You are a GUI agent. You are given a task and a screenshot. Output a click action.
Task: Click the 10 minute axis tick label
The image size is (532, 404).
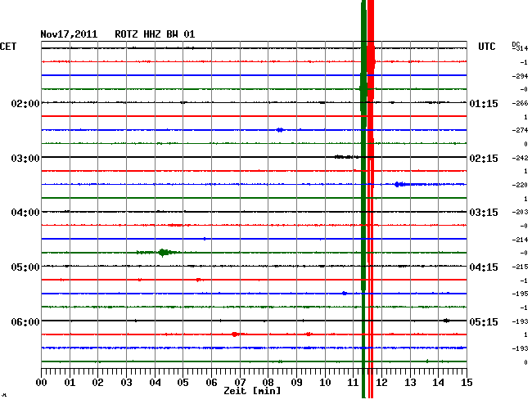325,383
